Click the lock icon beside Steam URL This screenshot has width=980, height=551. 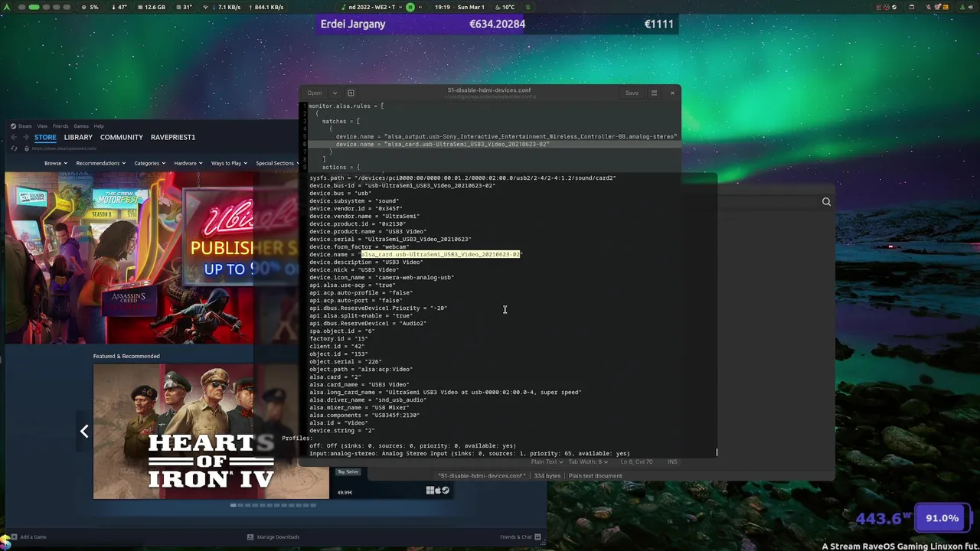[26, 148]
